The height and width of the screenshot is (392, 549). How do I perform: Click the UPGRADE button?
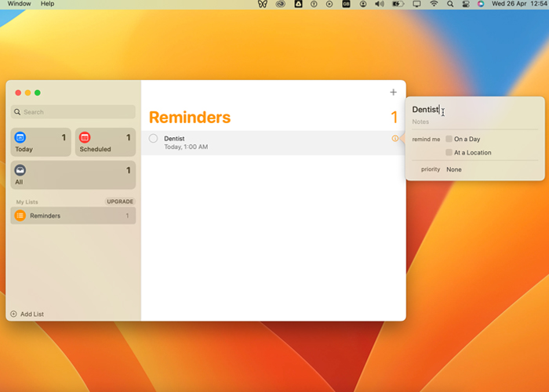coord(120,201)
